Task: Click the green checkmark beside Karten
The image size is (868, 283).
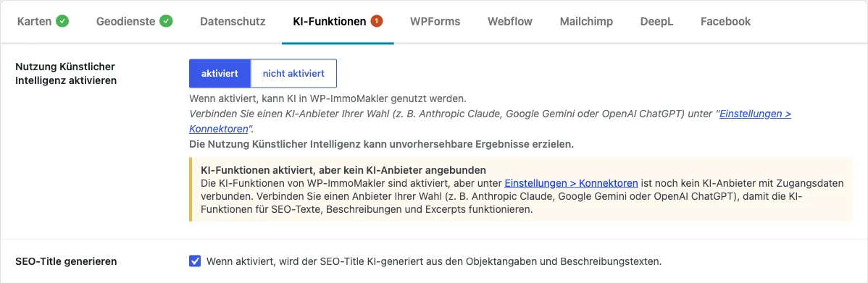Action: coord(62,22)
